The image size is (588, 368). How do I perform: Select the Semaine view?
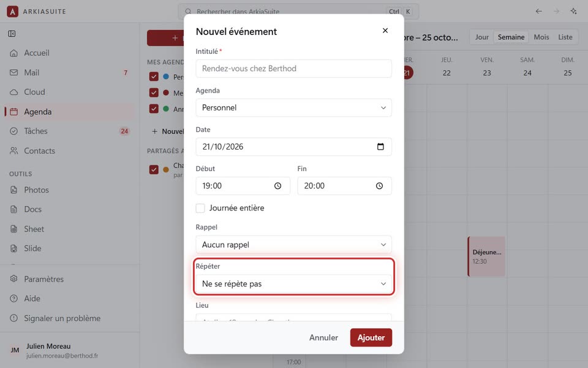pyautogui.click(x=511, y=37)
